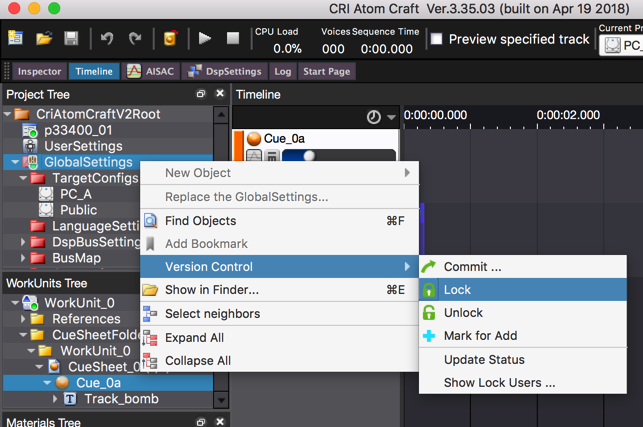Select the PC_A target config item
This screenshot has width=643, height=427.
75,194
